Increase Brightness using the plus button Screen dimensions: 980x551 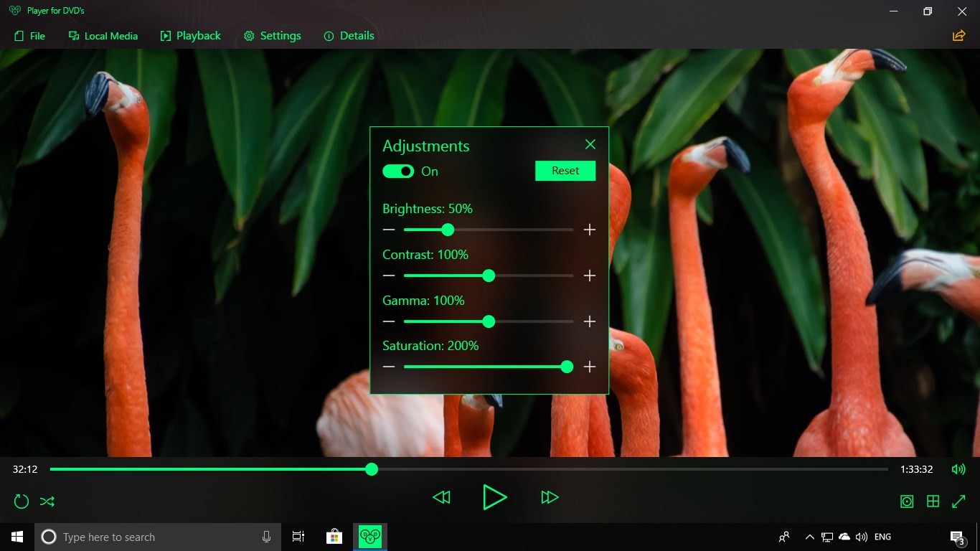pos(589,230)
